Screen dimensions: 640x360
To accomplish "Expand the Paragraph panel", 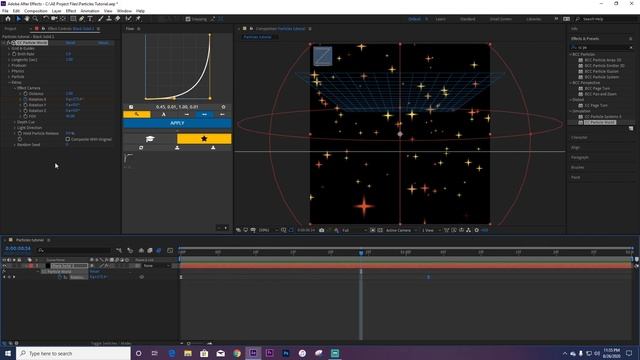I will 580,157.
